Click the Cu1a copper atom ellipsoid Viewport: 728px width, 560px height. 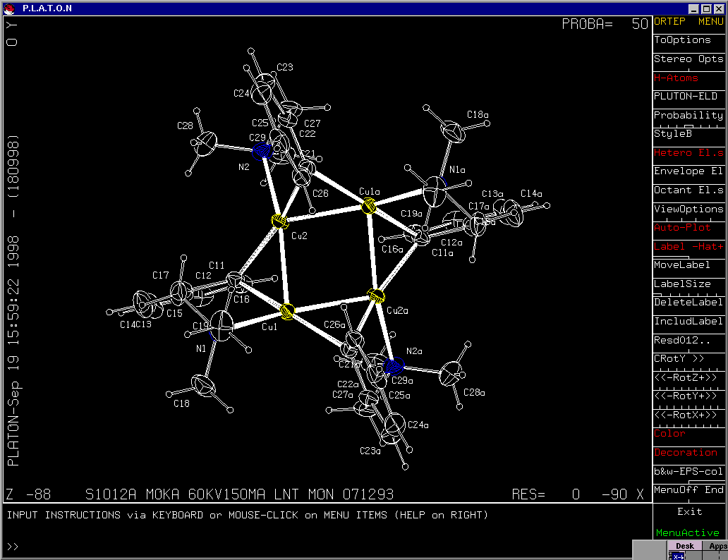point(368,206)
